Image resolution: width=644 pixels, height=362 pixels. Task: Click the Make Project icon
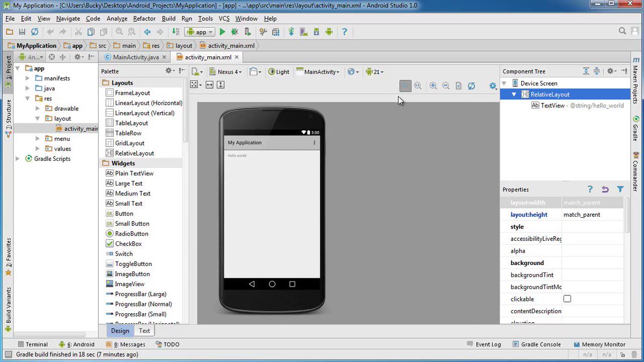coord(175,32)
